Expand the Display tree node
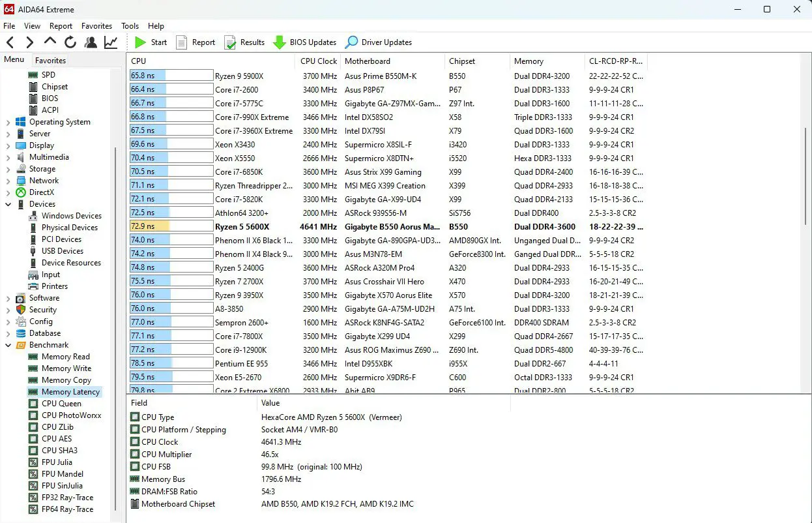812x523 pixels. tap(8, 145)
